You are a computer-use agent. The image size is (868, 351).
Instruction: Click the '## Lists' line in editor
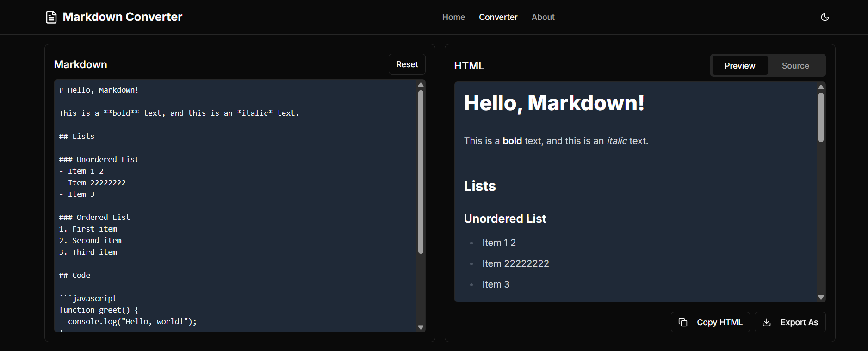point(77,136)
